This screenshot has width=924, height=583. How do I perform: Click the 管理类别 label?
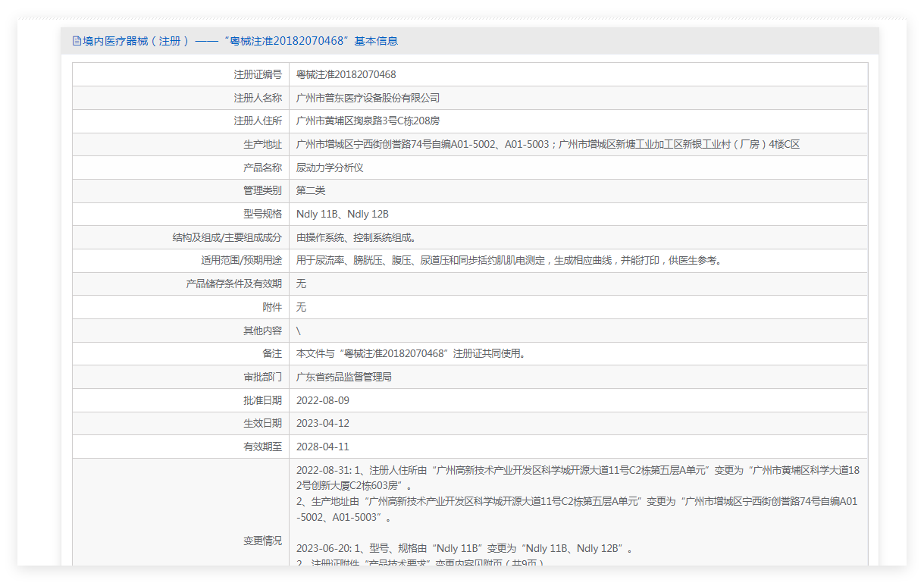[262, 190]
